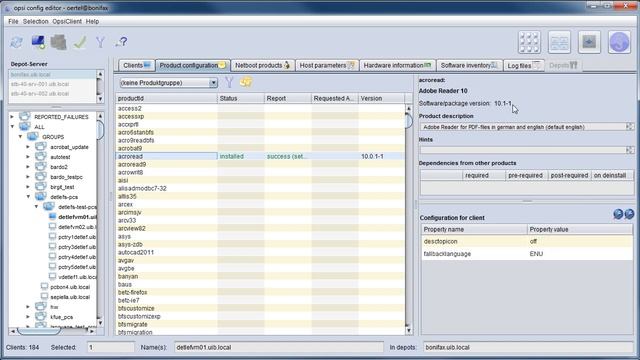Click depot server list scrollbar down arrow
Screen dimensions: 640x360
click(100, 99)
